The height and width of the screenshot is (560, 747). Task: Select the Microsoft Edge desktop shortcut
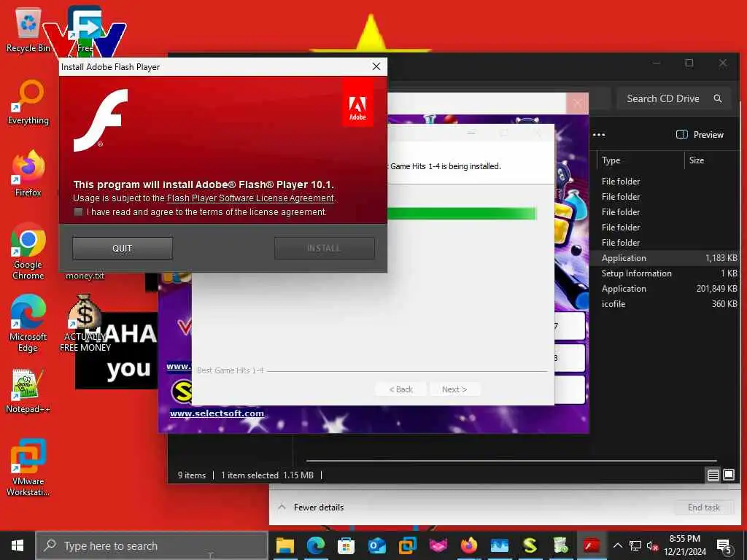pos(28,323)
